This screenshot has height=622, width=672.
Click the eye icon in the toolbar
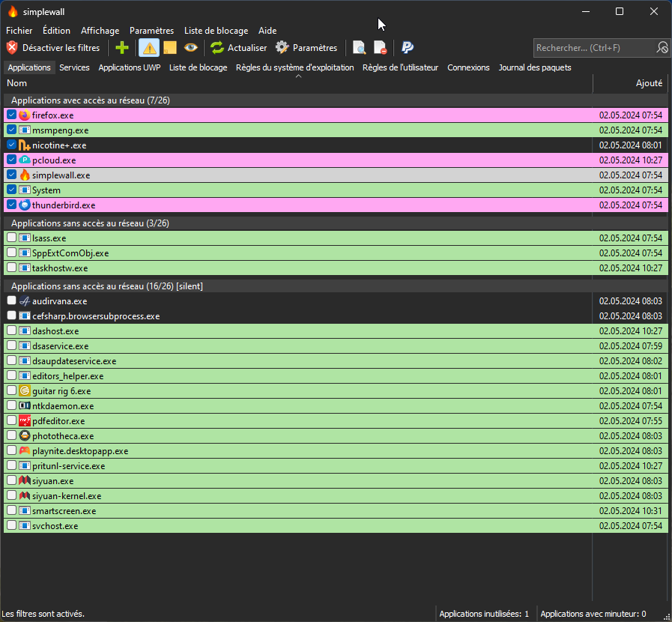pyautogui.click(x=191, y=47)
